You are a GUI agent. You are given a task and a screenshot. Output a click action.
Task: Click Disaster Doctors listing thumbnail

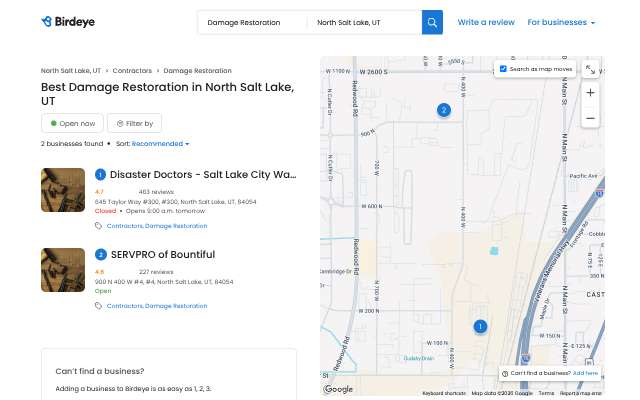pos(63,190)
